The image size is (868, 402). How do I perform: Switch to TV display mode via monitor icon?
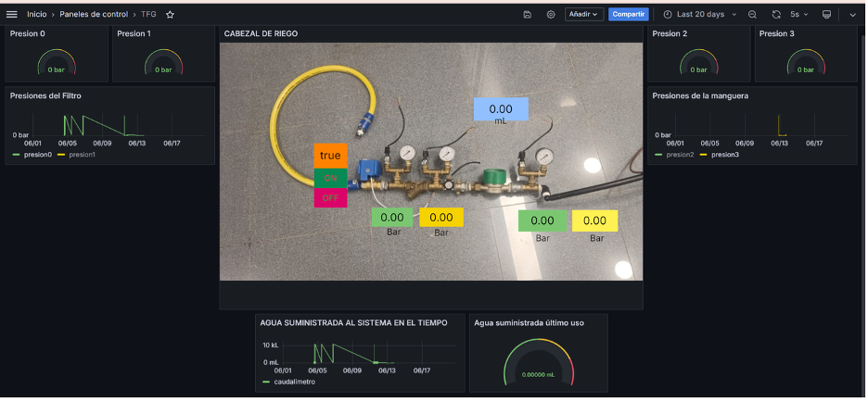click(x=826, y=15)
